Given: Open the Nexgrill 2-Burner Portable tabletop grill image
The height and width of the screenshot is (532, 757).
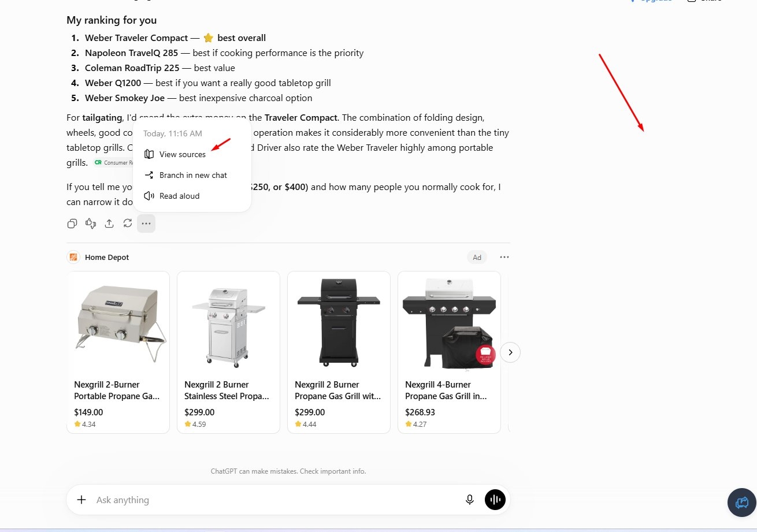Looking at the screenshot, I should [x=118, y=323].
